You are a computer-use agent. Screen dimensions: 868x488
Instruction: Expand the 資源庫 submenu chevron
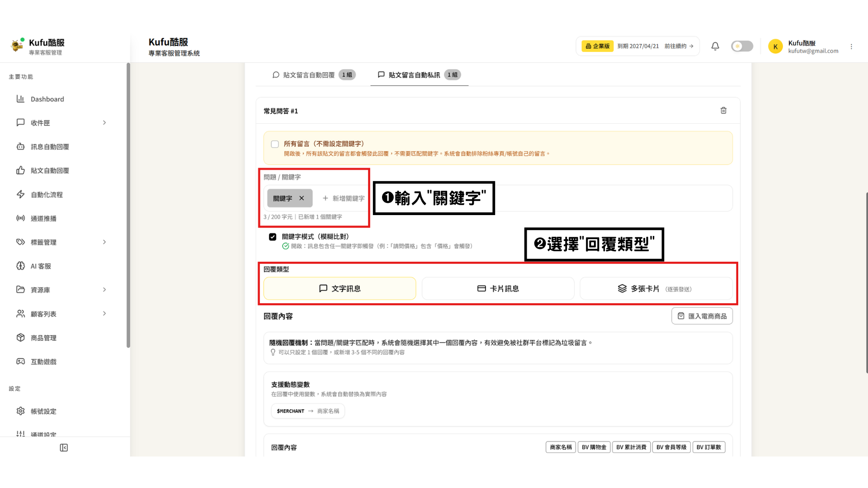coord(104,290)
